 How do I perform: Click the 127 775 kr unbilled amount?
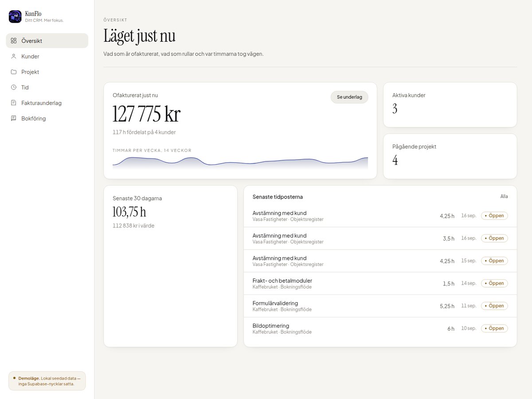click(146, 114)
